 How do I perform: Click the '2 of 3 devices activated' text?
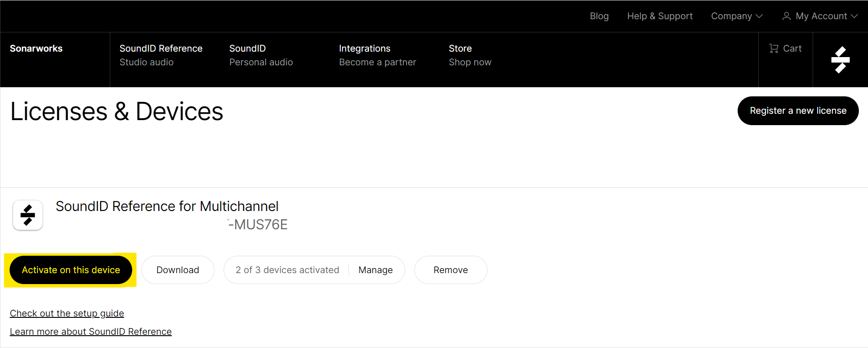(x=287, y=270)
